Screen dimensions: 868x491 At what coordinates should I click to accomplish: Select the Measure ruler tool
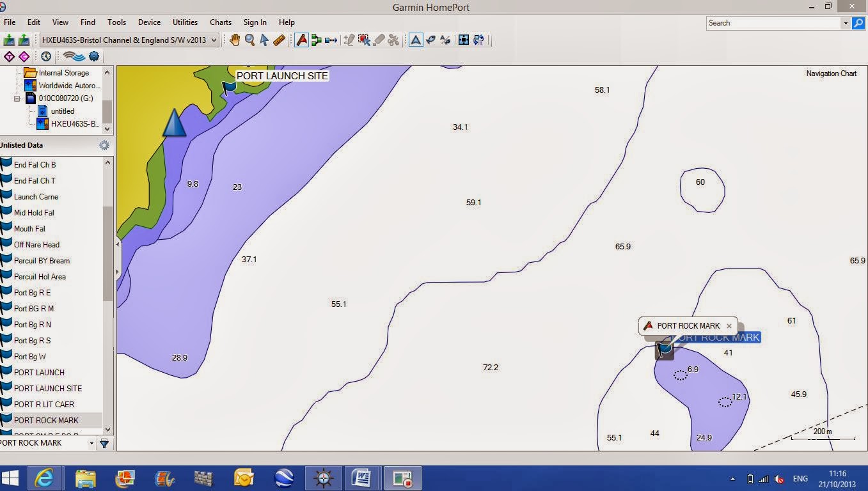pyautogui.click(x=279, y=40)
